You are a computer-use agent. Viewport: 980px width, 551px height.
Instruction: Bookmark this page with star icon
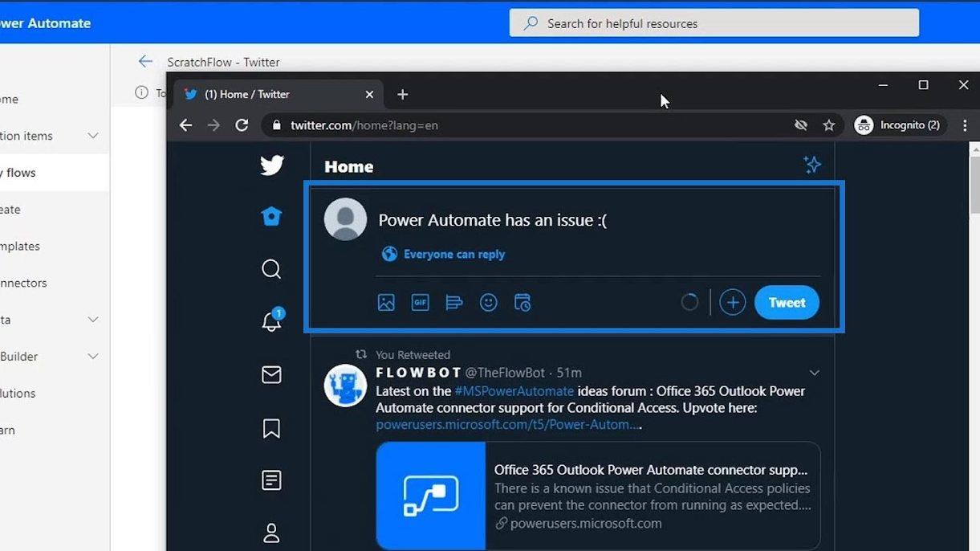pos(829,125)
